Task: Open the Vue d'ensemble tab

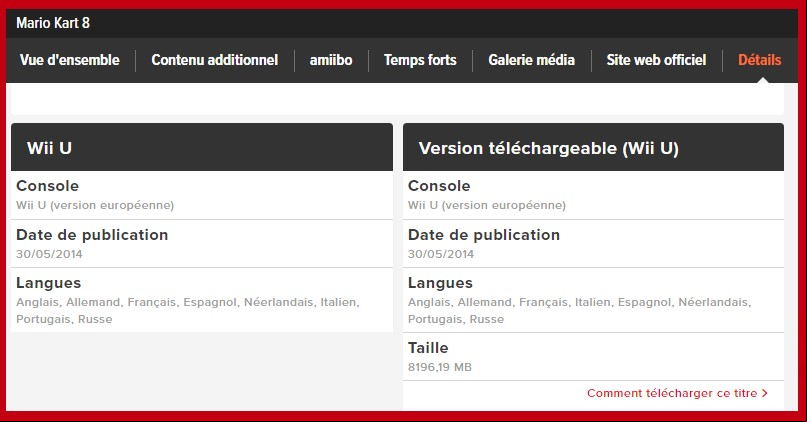Action: [69, 60]
